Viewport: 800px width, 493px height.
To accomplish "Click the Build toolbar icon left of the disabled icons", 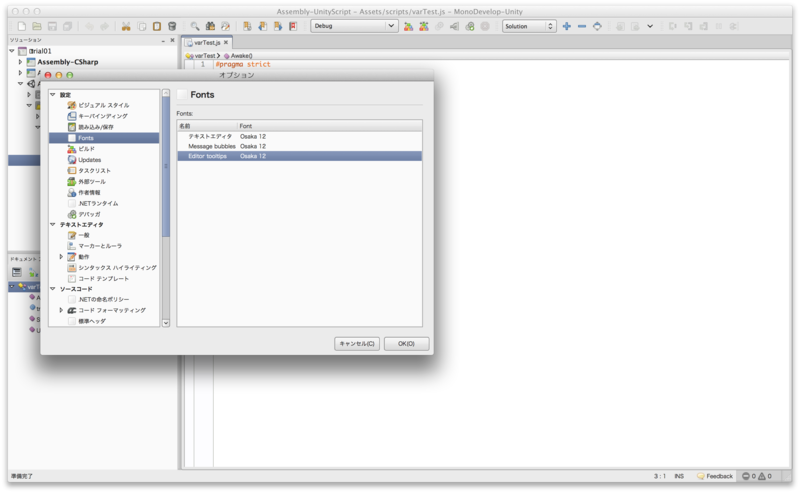I will 423,26.
